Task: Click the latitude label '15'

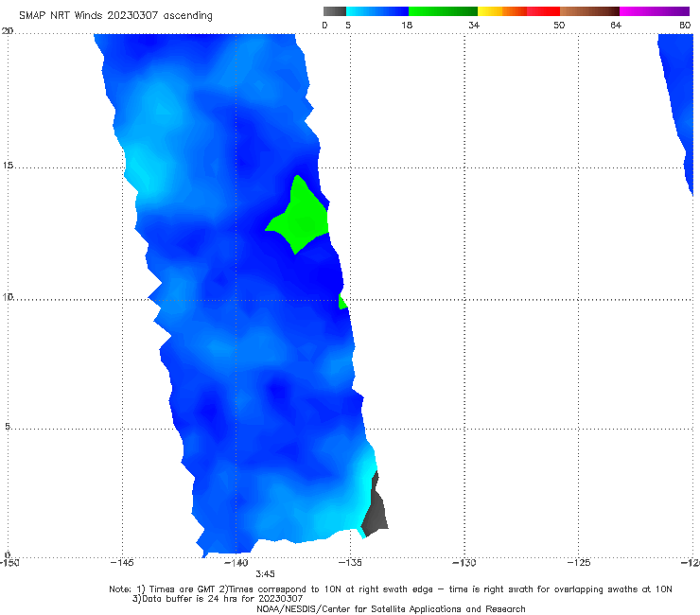Action: [x=8, y=166]
